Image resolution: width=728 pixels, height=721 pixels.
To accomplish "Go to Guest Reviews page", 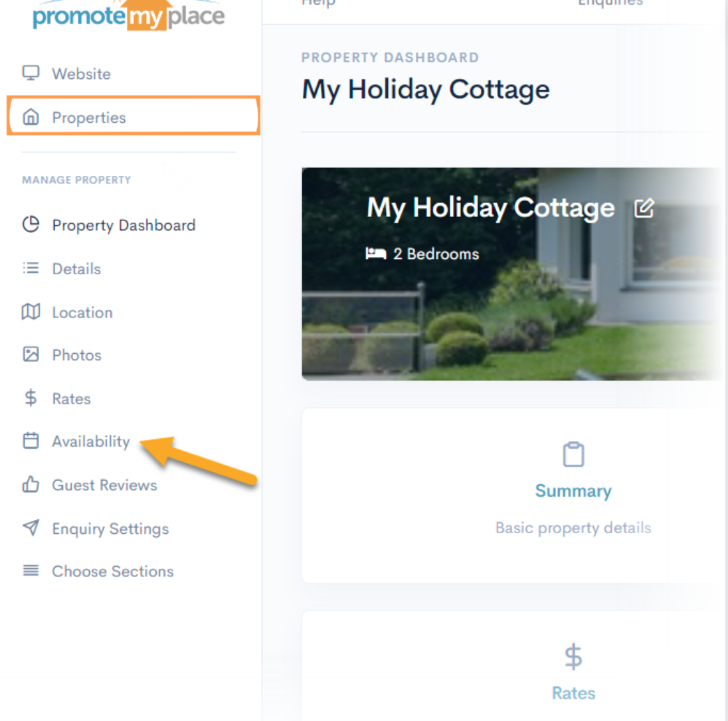I will 104,485.
